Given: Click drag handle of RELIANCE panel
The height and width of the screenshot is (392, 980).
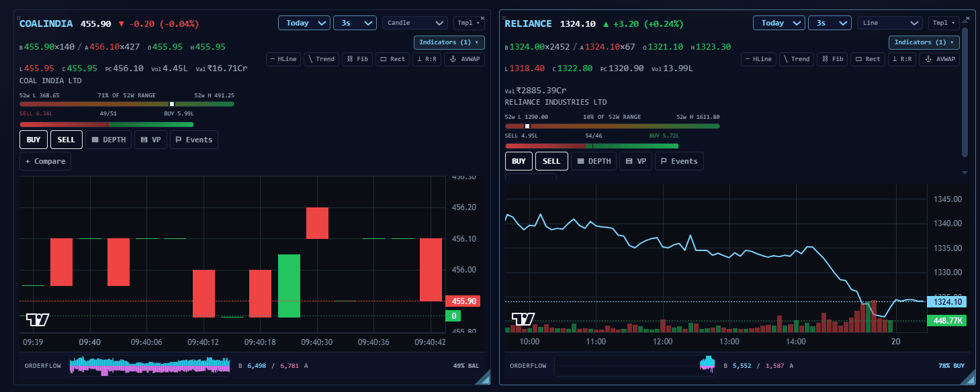Looking at the screenshot, I should click(503, 17).
